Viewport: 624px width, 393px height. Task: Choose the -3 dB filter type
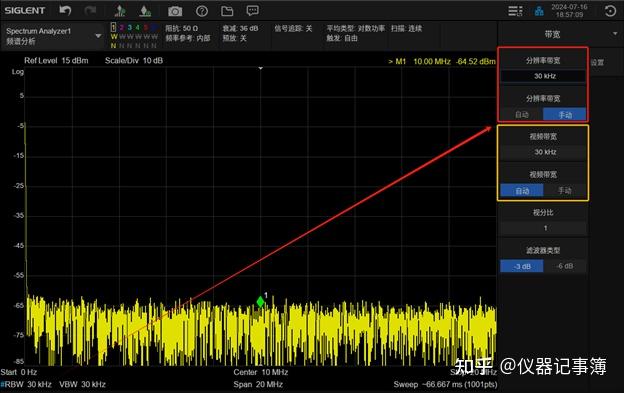[x=522, y=266]
